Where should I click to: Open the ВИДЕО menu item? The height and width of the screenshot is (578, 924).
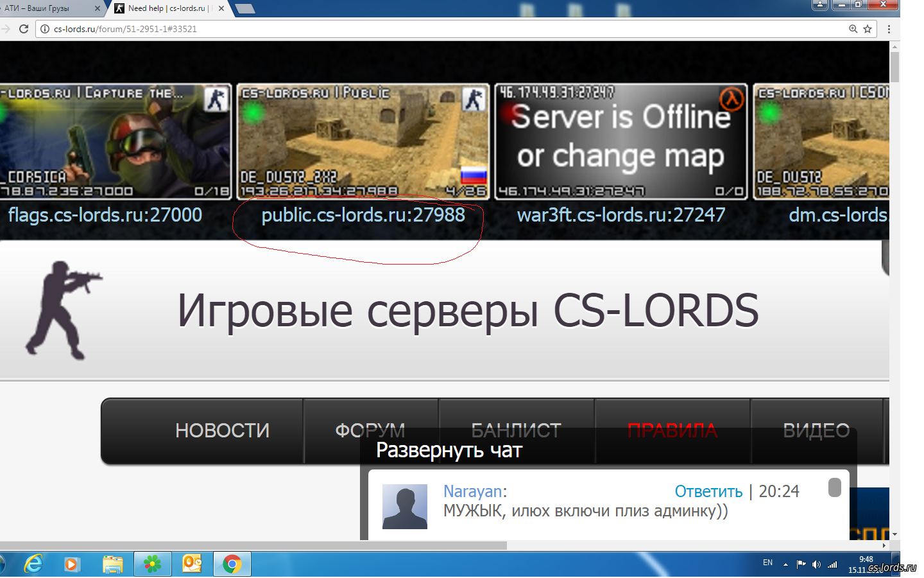[x=816, y=430]
